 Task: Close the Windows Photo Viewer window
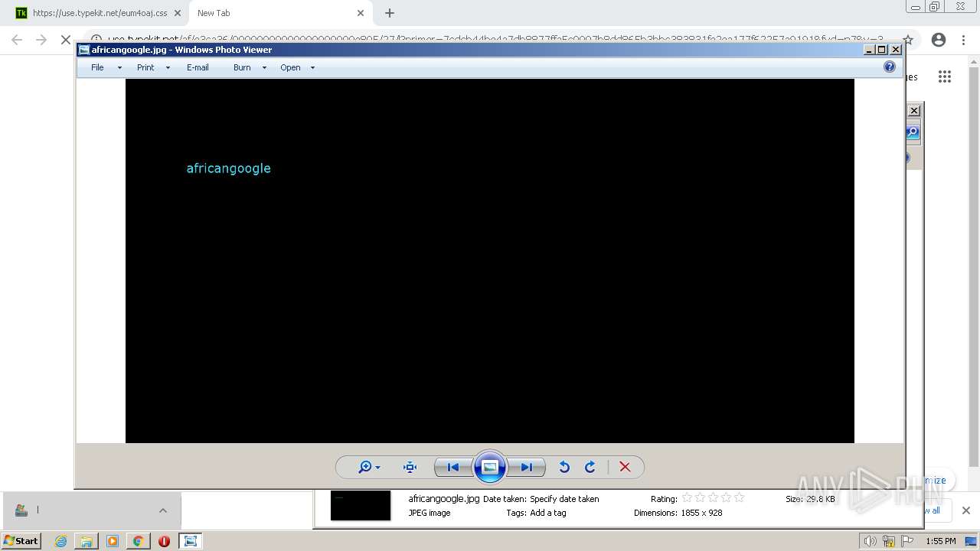coord(896,50)
